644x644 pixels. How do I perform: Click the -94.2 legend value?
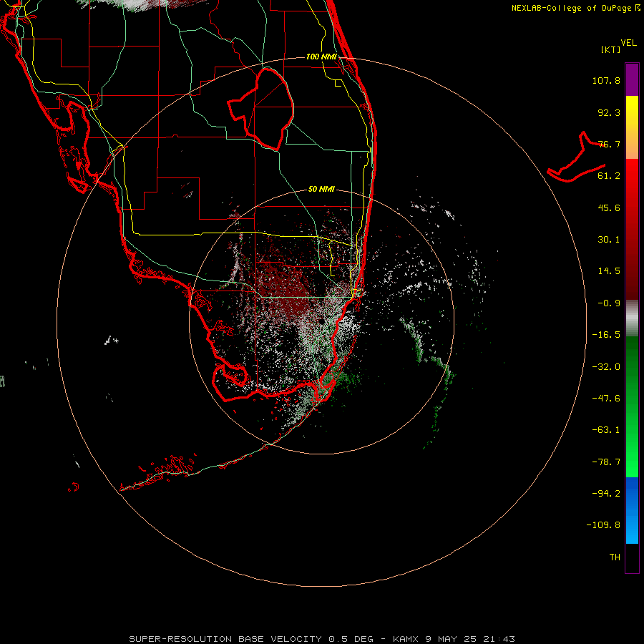[x=606, y=493]
